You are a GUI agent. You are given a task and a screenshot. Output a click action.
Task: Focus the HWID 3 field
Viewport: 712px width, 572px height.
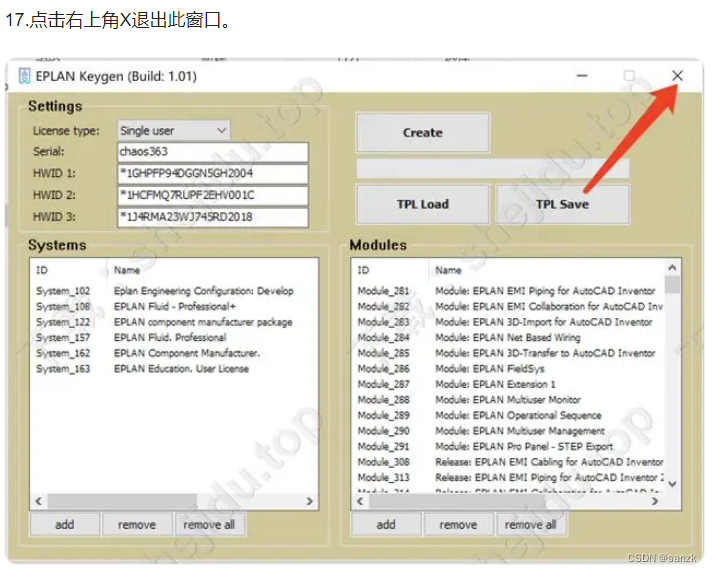pos(213,217)
